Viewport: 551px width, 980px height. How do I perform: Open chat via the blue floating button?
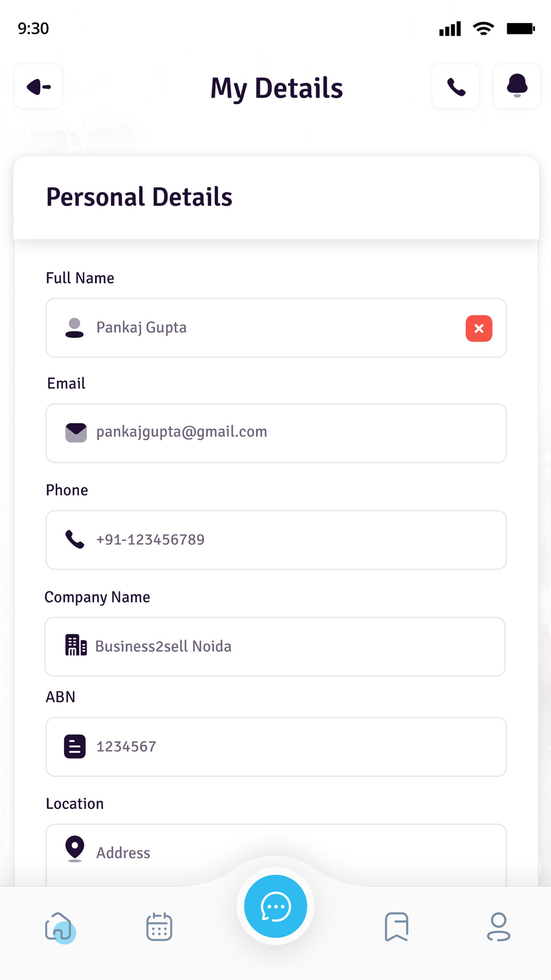[275, 906]
